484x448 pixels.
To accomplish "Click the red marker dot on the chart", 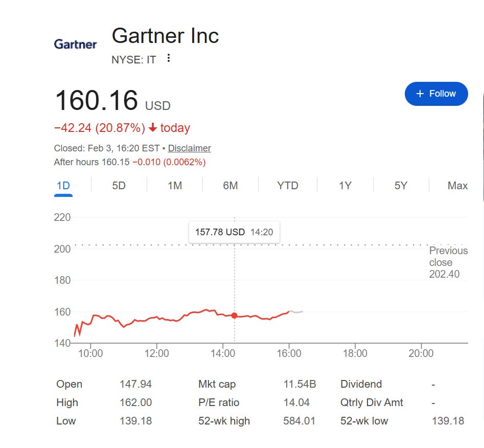I will pyautogui.click(x=234, y=316).
